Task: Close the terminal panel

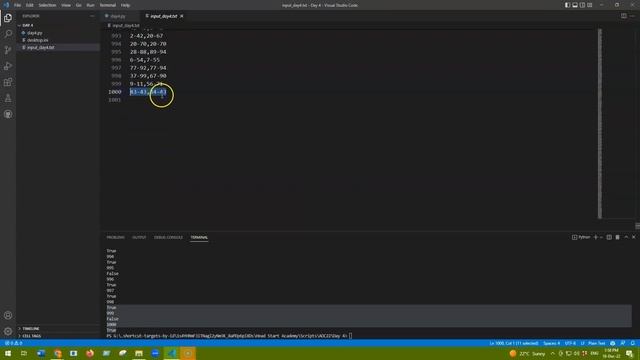Action: point(634,237)
